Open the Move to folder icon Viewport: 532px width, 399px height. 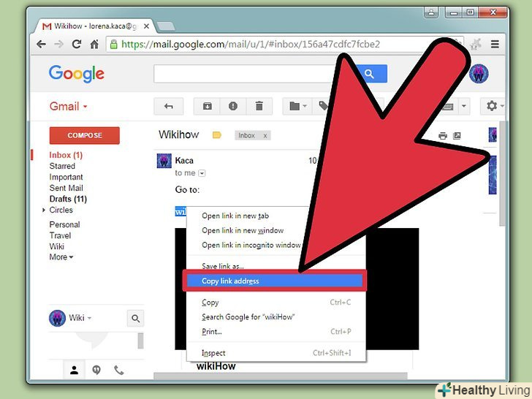297,107
